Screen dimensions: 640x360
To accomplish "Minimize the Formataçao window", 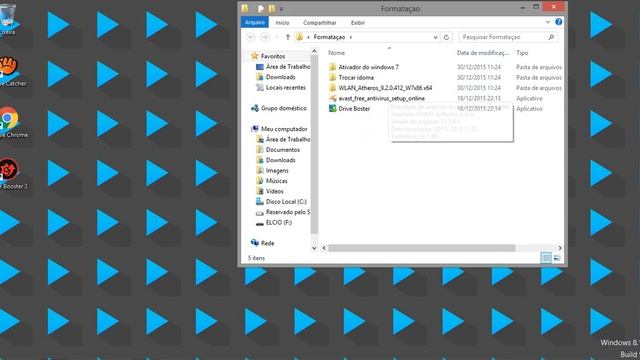I will (x=522, y=7).
